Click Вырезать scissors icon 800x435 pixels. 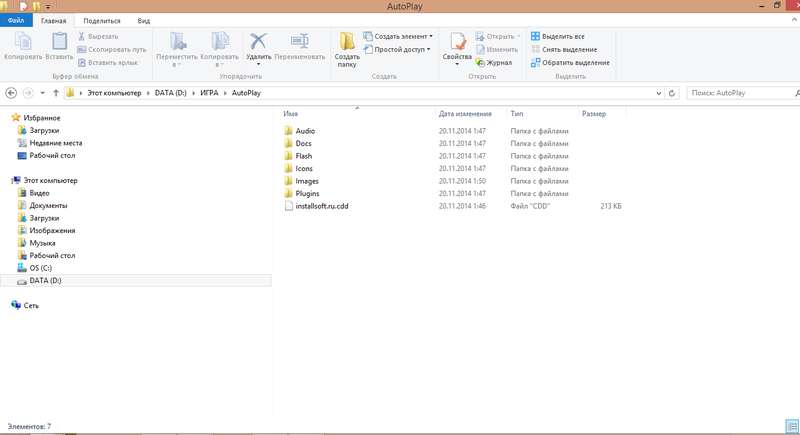pyautogui.click(x=82, y=36)
